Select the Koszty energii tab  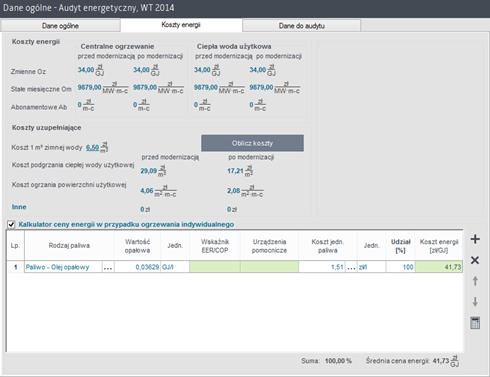pos(181,25)
